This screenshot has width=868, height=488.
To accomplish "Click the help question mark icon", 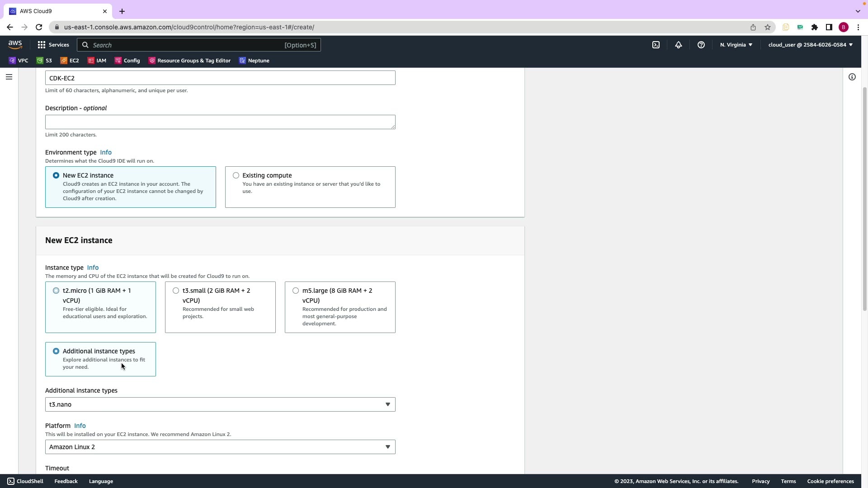I will [x=701, y=45].
